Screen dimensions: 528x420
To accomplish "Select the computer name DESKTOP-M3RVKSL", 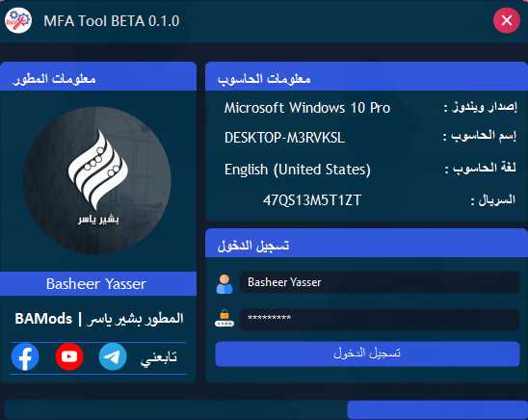I will 284,138.
